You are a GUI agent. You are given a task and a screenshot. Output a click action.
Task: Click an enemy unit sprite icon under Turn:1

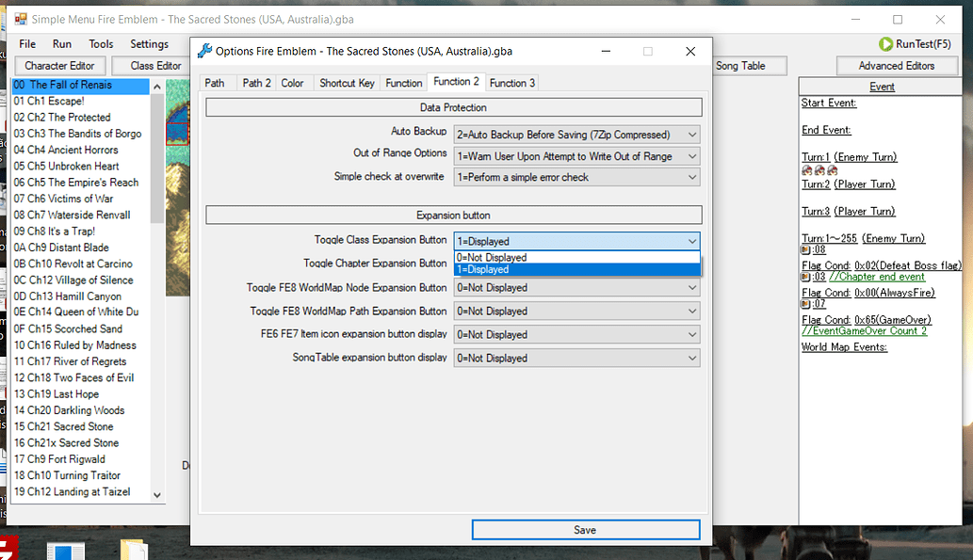click(x=807, y=170)
